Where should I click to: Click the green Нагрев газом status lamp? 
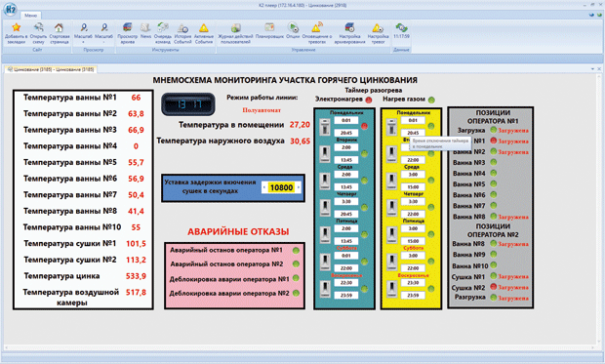431,100
